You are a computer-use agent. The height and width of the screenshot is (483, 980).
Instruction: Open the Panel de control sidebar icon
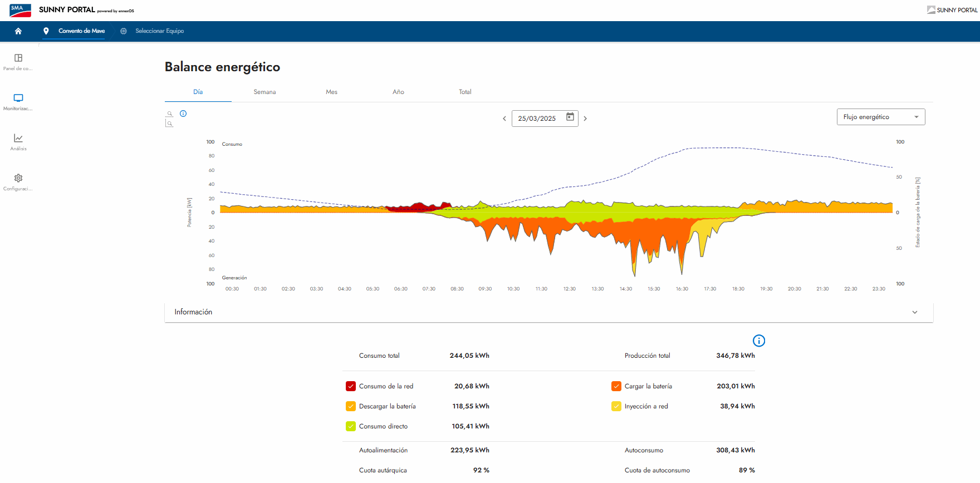[18, 58]
